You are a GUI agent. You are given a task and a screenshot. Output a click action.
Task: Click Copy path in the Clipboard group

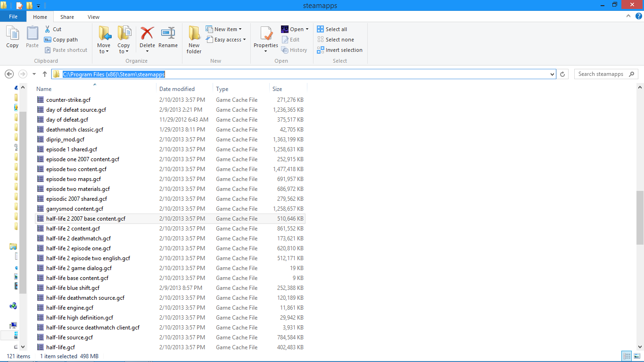[x=61, y=40]
